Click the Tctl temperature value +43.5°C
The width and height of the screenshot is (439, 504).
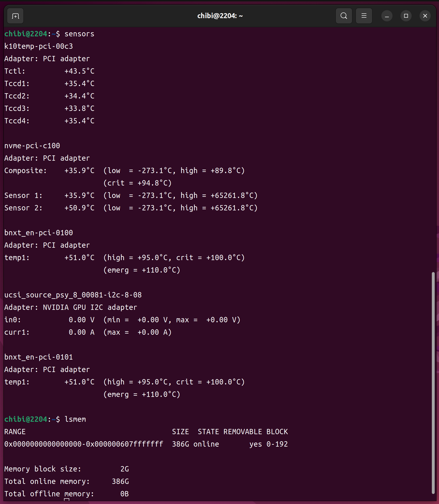click(79, 71)
